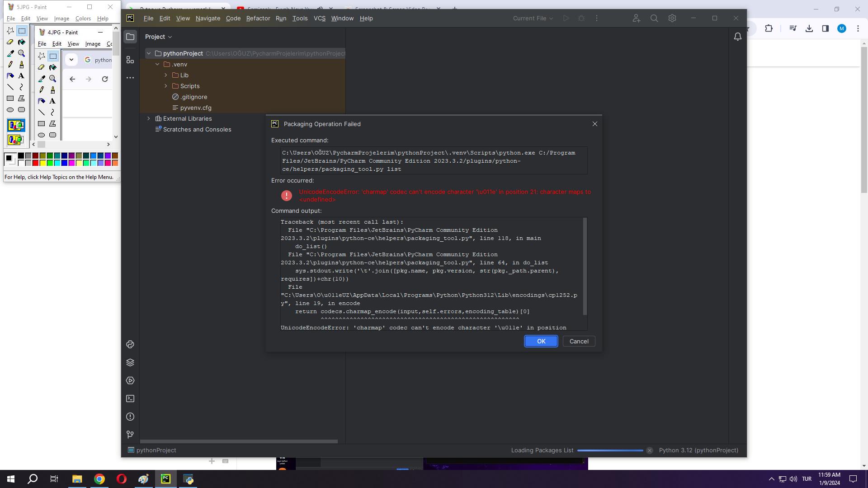The height and width of the screenshot is (488, 868).
Task: Open Structure tool window icon
Action: [130, 60]
